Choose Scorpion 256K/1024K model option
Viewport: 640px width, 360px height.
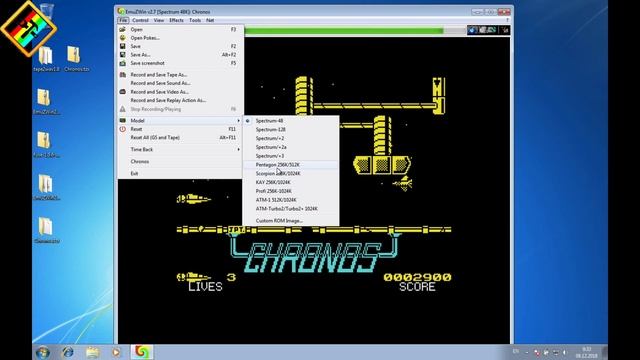coord(291,173)
